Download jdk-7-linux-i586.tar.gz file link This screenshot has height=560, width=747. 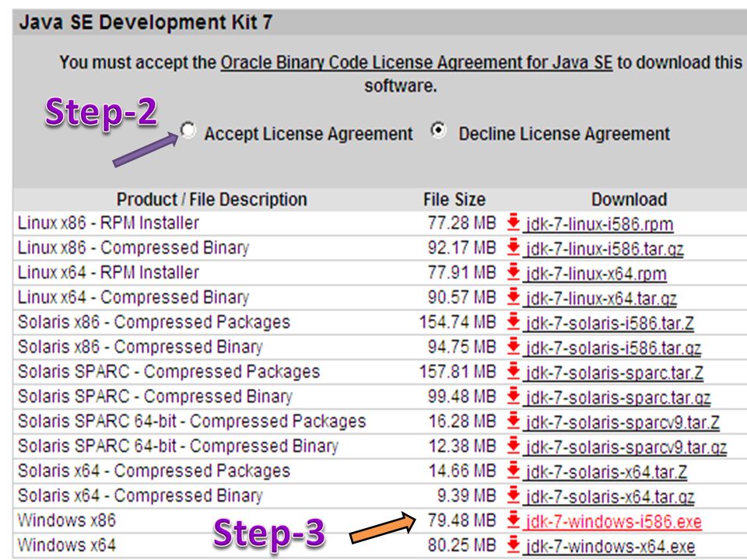click(604, 249)
